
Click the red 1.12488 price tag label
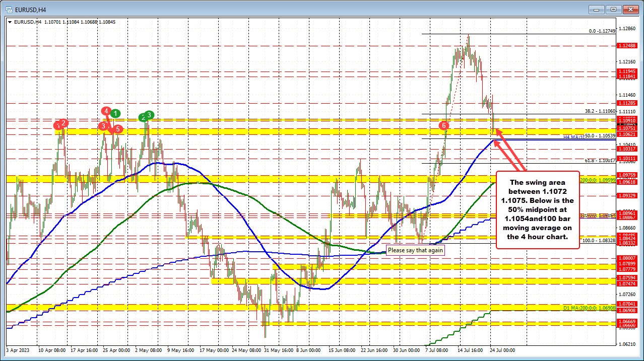pos(627,45)
